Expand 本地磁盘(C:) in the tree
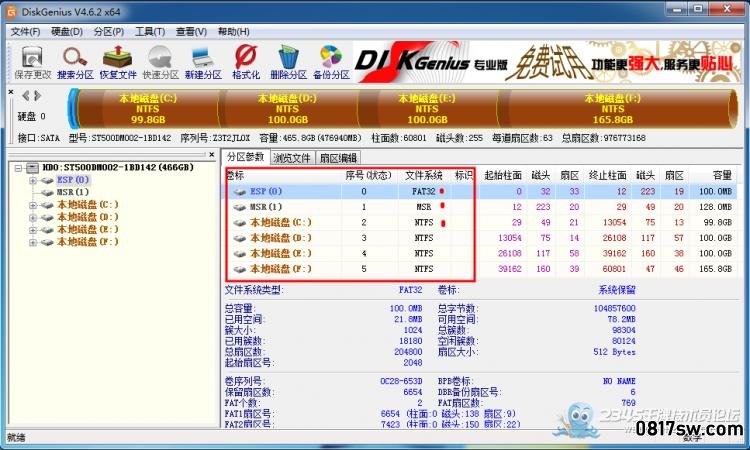This screenshot has height=450, width=750. [33, 205]
